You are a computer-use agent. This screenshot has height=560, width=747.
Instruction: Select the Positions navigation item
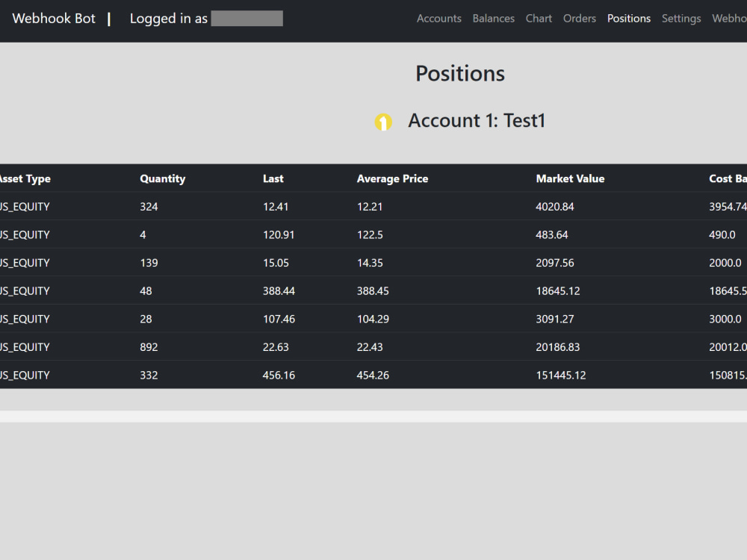click(x=629, y=19)
